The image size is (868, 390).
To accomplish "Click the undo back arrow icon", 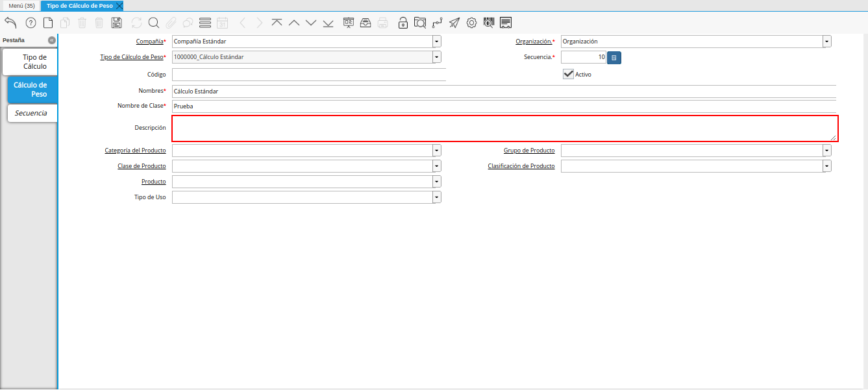I will pos(11,23).
